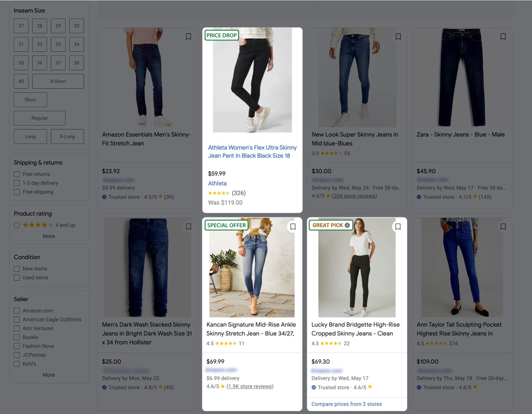Bookmark the Zara Skinny Jeans listing
Image resolution: width=532 pixels, height=414 pixels.
point(503,36)
